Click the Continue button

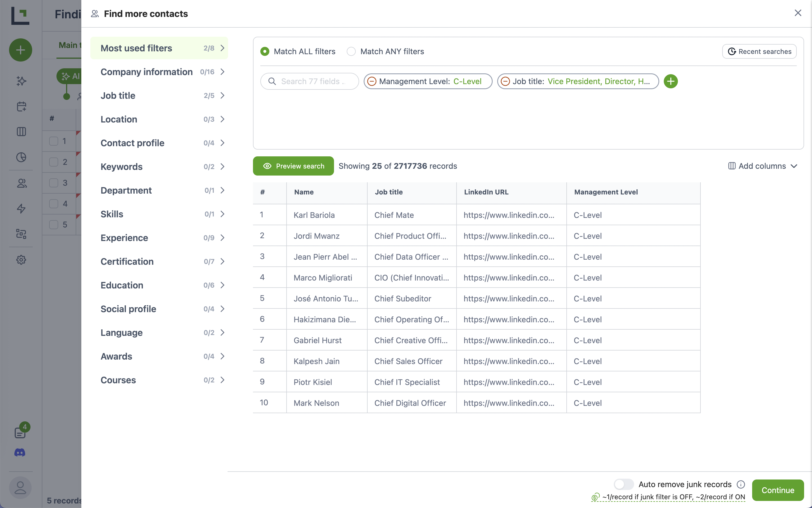coord(778,490)
